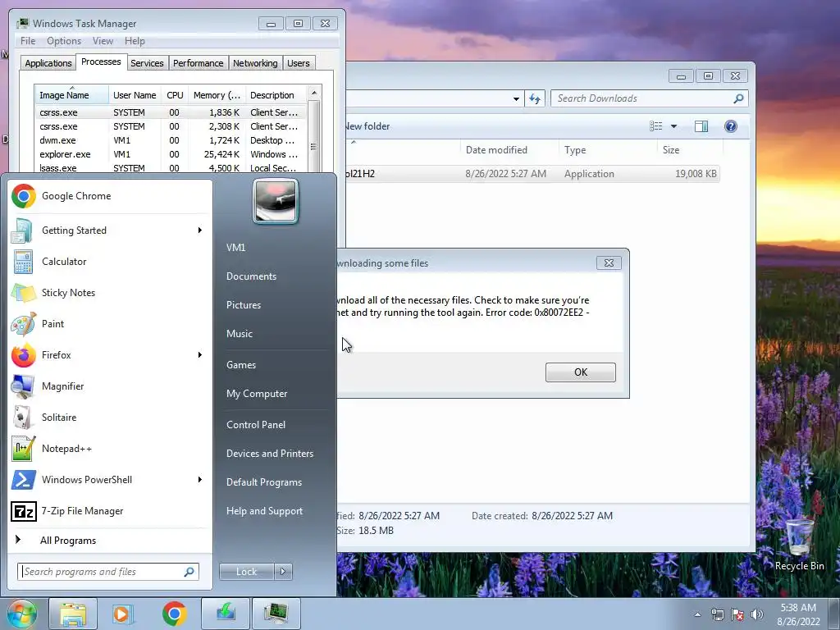Click the Lock button
The height and width of the screenshot is (630, 840).
(x=246, y=572)
